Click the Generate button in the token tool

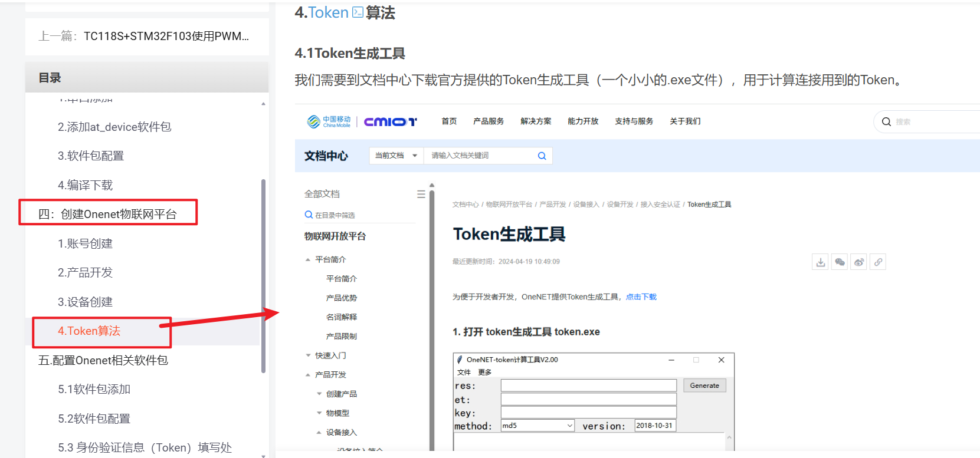(x=704, y=385)
